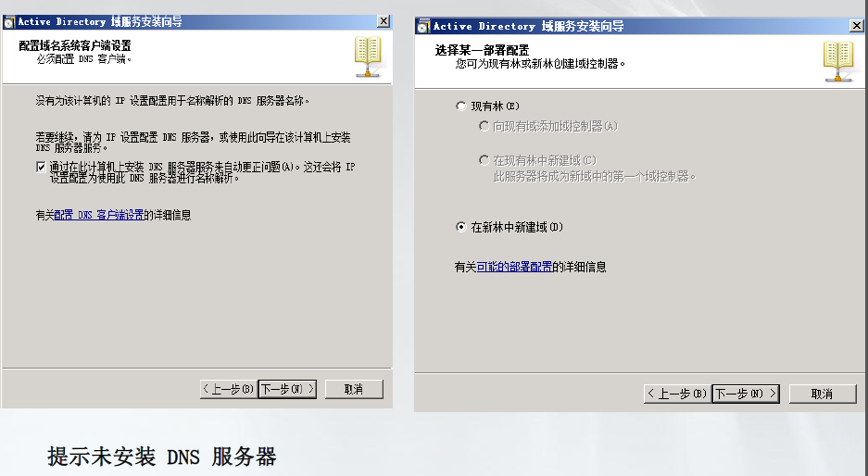Select 向现有域添加域控制器 option

(x=484, y=126)
